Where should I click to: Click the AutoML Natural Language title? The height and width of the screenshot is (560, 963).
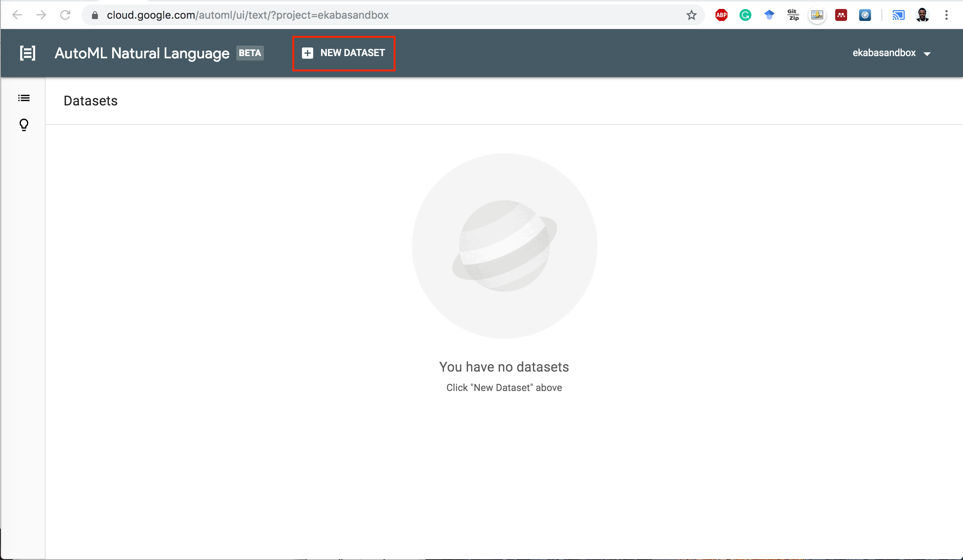[142, 53]
